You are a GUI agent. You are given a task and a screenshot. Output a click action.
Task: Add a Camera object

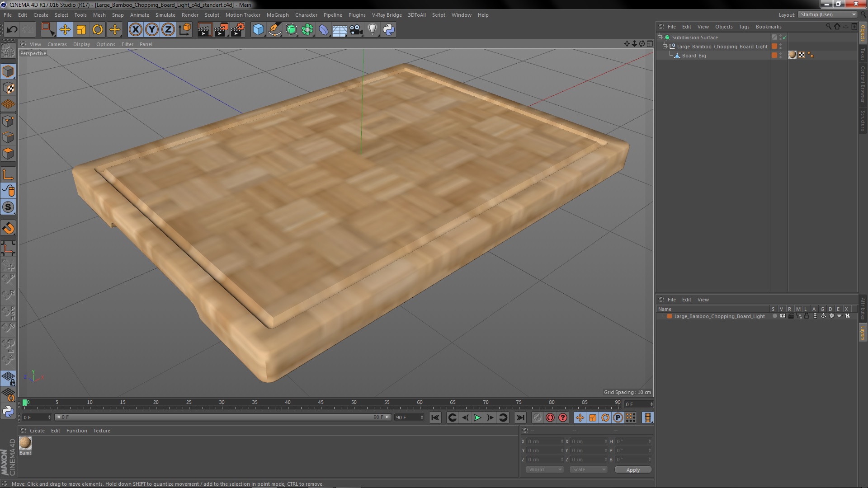pos(356,30)
